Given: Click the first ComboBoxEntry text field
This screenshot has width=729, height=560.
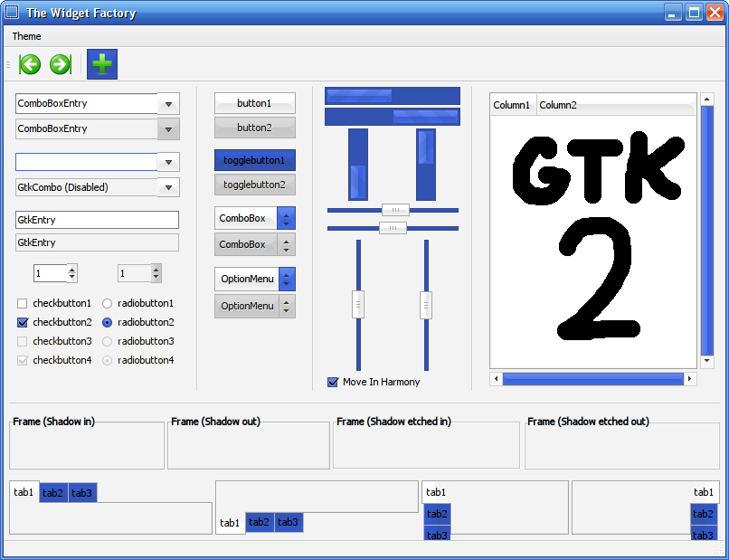Looking at the screenshot, I should 87,104.
